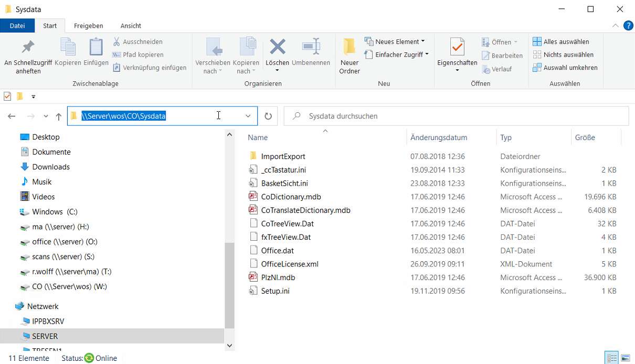Go up one folder level arrow

point(59,116)
